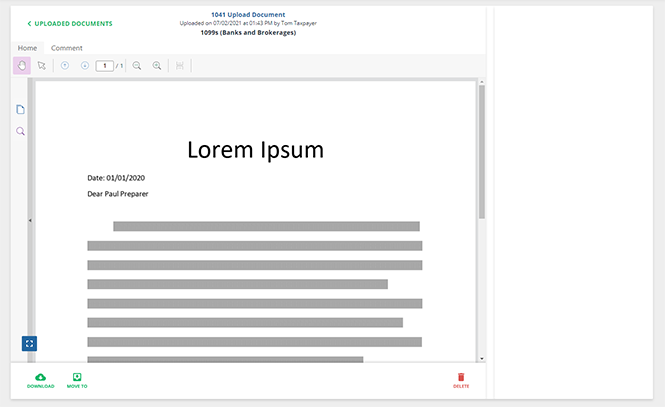Screen dimensions: 665x407
Task: Delete the uploaded document
Action: (x=461, y=379)
